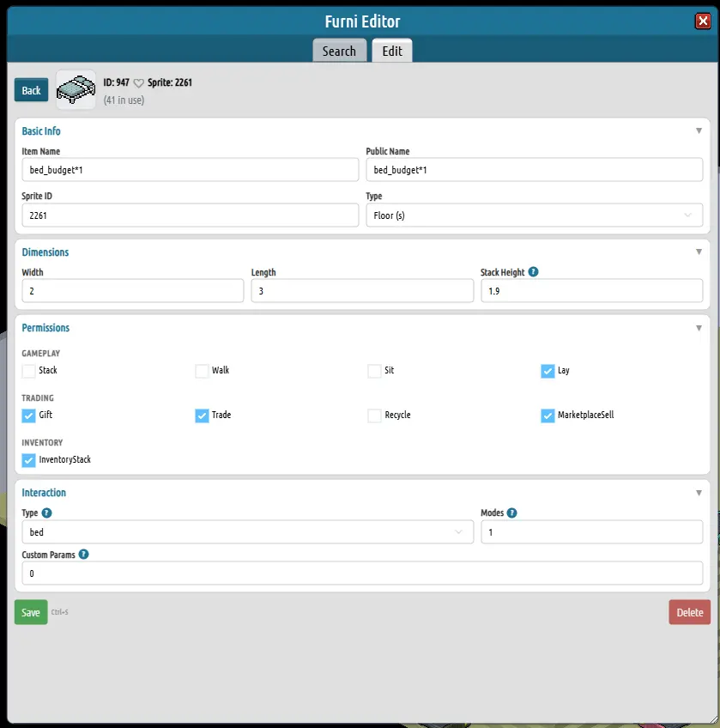This screenshot has width=720, height=728.
Task: Uncheck the Gift checkbox
Action: tap(29, 416)
